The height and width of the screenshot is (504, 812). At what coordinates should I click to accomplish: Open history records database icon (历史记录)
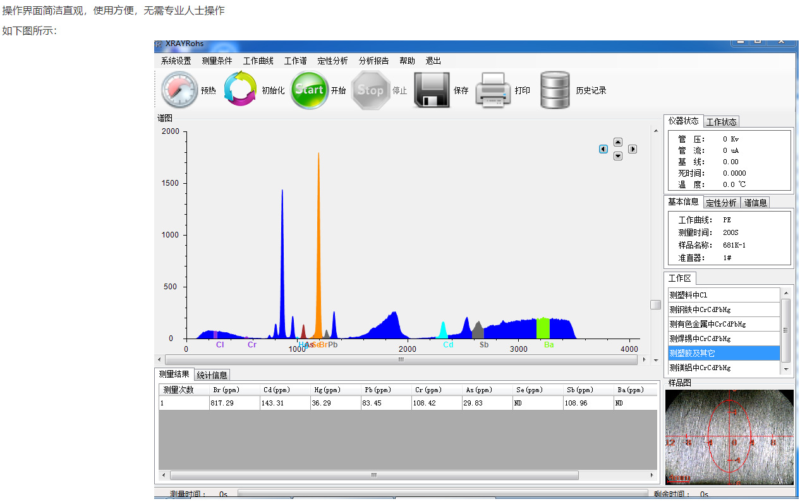pyautogui.click(x=555, y=90)
